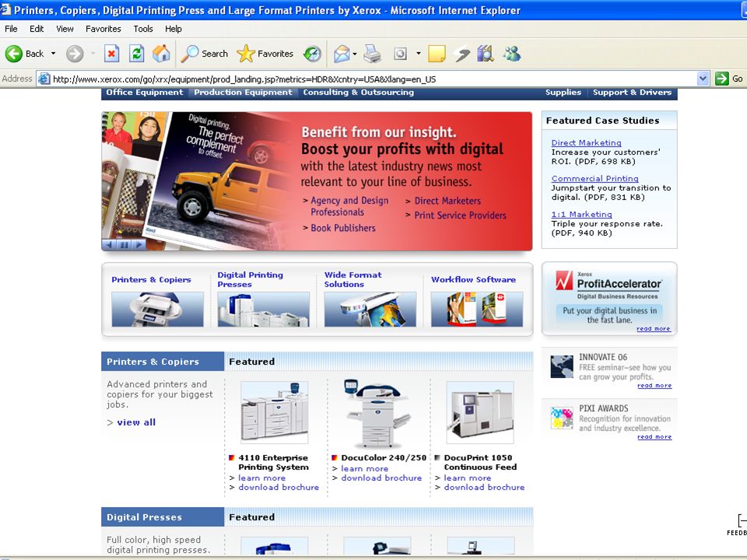Click learn more for DocuPrint 1050
Image resolution: width=747 pixels, height=560 pixels.
[468, 478]
